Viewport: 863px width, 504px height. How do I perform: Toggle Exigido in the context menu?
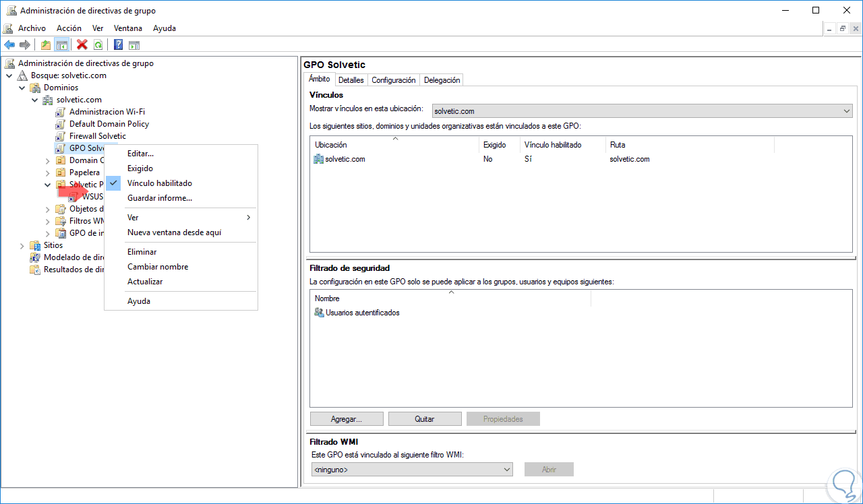point(181,168)
